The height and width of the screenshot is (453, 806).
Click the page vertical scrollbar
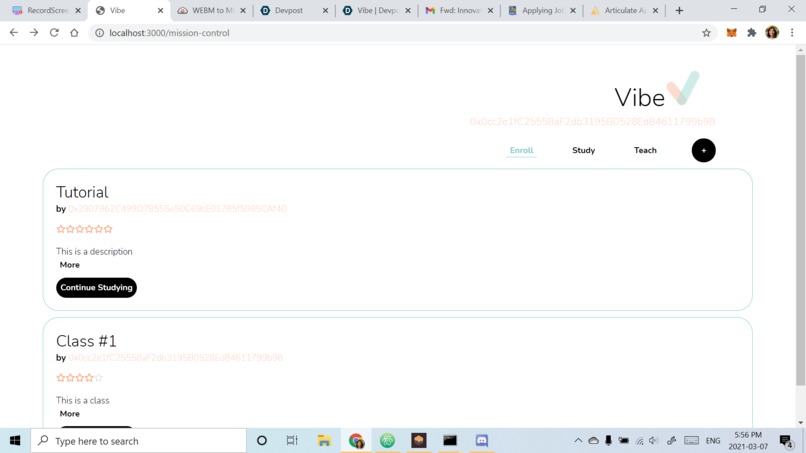[x=800, y=220]
